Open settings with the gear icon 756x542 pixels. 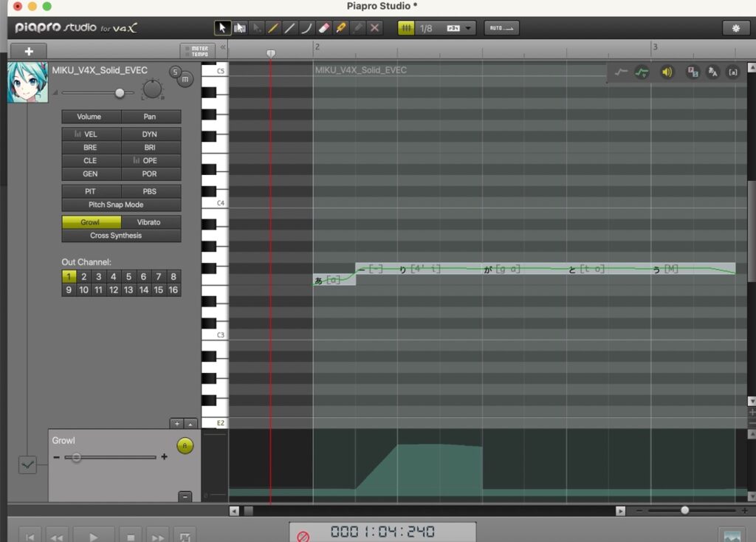click(735, 28)
